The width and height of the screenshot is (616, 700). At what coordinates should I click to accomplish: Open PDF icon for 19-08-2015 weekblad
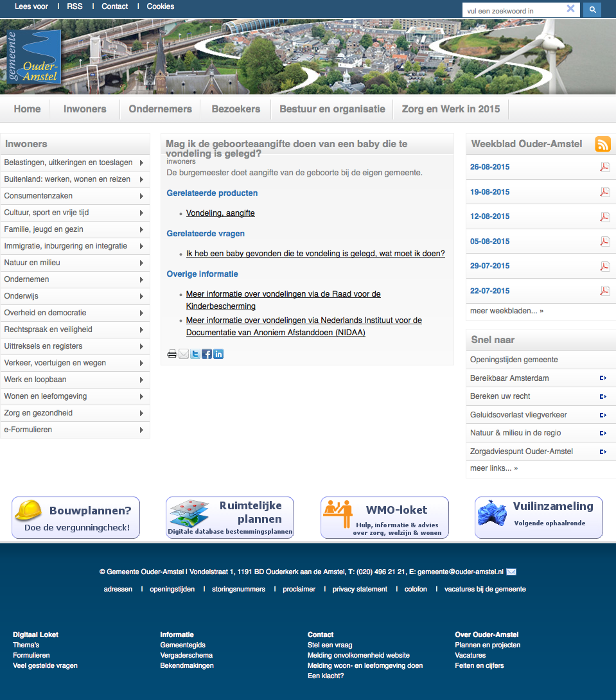[605, 192]
